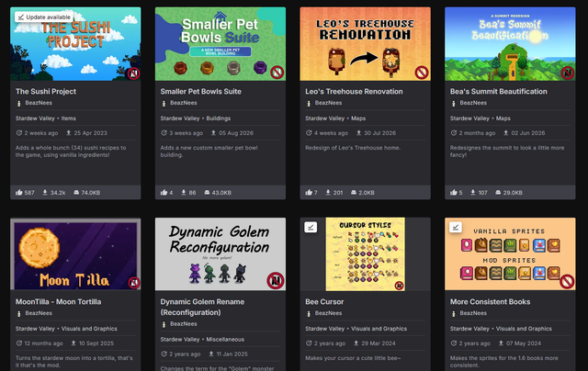Click Visuals and Graphics on Bee Cursor card
This screenshot has width=588, height=371.
coord(379,329)
